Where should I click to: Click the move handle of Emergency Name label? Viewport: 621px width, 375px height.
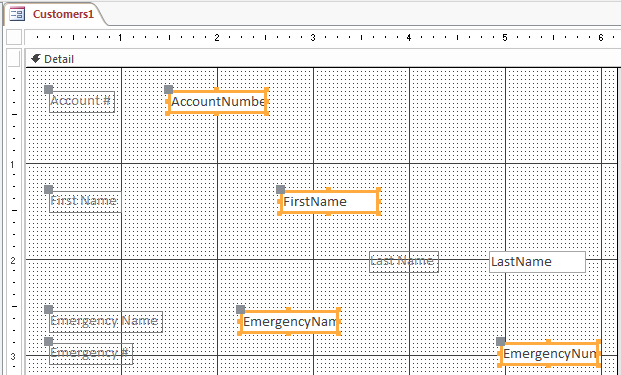coord(48,309)
